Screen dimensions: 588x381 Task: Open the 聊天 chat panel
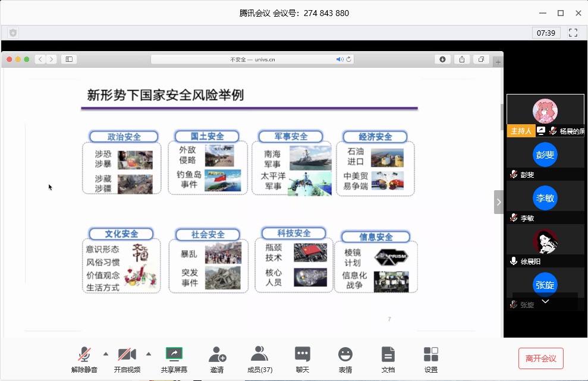[x=303, y=359]
